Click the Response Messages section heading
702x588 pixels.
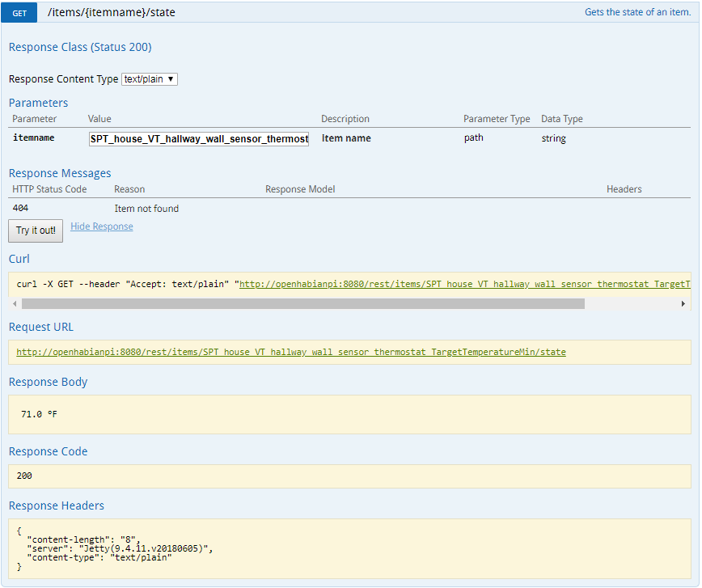point(60,173)
